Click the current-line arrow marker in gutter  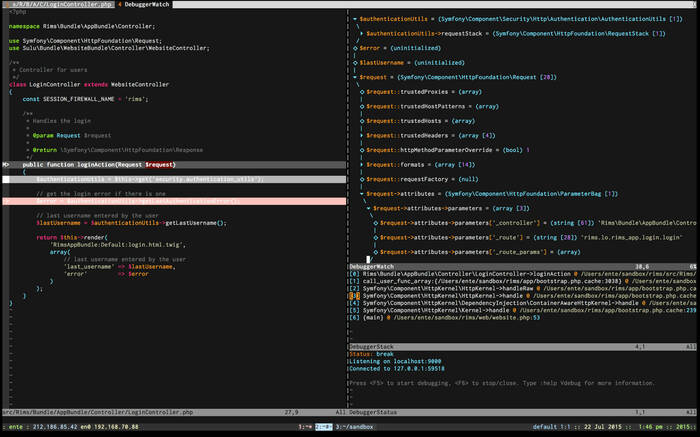click(x=5, y=164)
